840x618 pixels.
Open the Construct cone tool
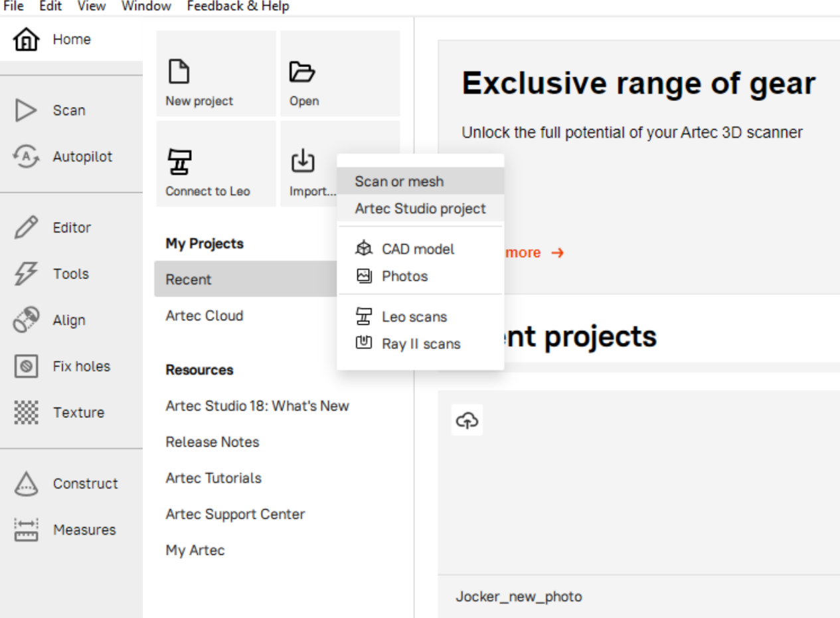tap(27, 484)
